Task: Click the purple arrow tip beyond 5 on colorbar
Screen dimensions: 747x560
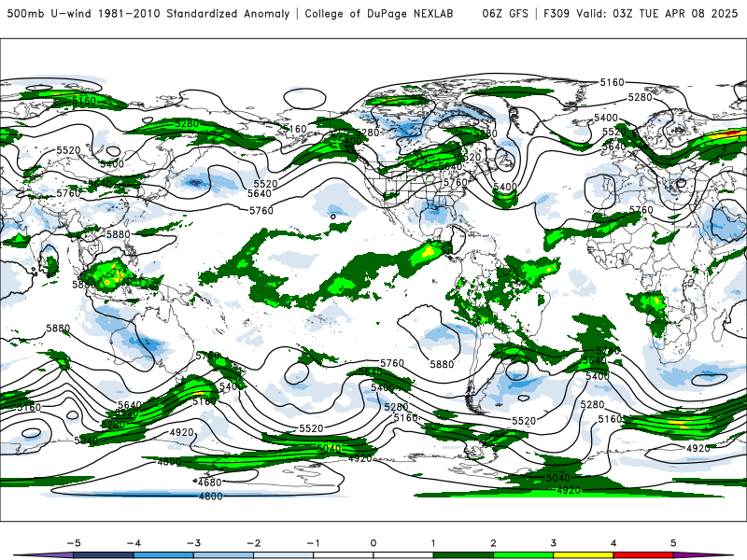Action: (703, 555)
